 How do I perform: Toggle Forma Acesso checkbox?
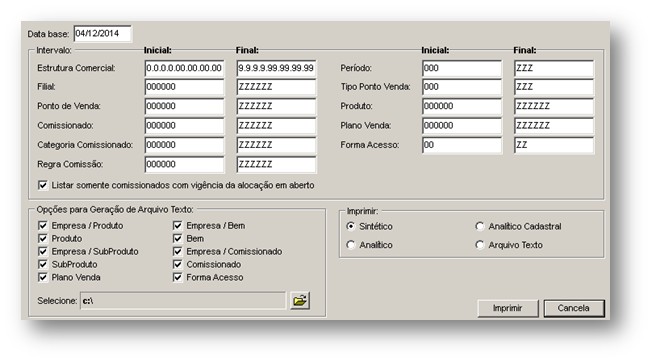[x=178, y=277]
